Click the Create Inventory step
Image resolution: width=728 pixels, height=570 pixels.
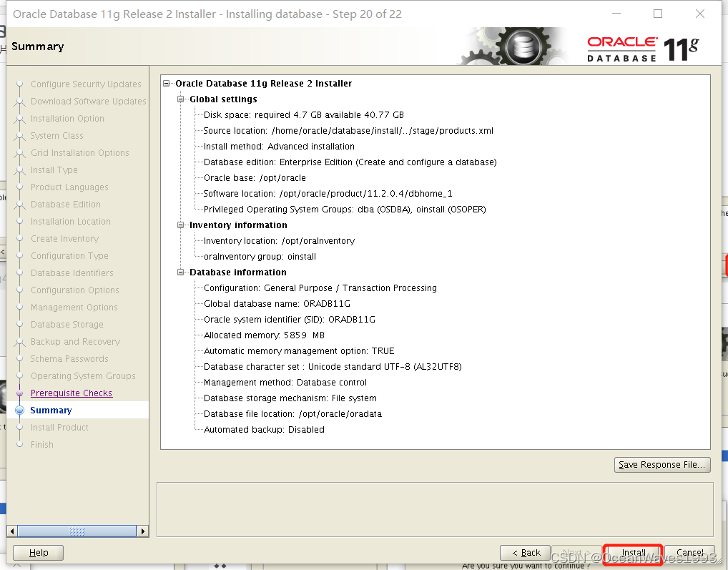coord(64,239)
